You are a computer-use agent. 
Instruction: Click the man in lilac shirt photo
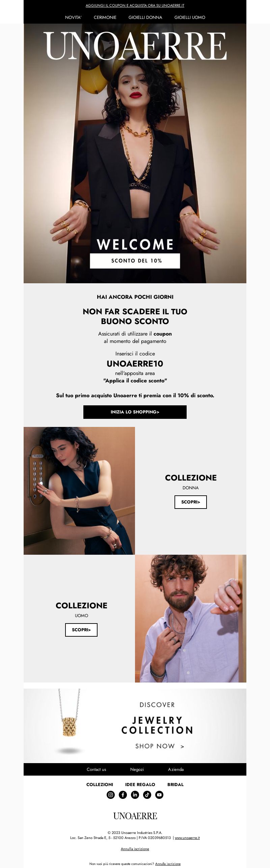(191, 618)
